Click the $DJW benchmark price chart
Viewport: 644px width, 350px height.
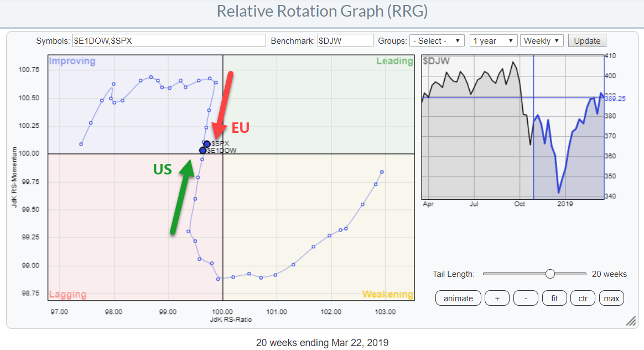coord(512,127)
